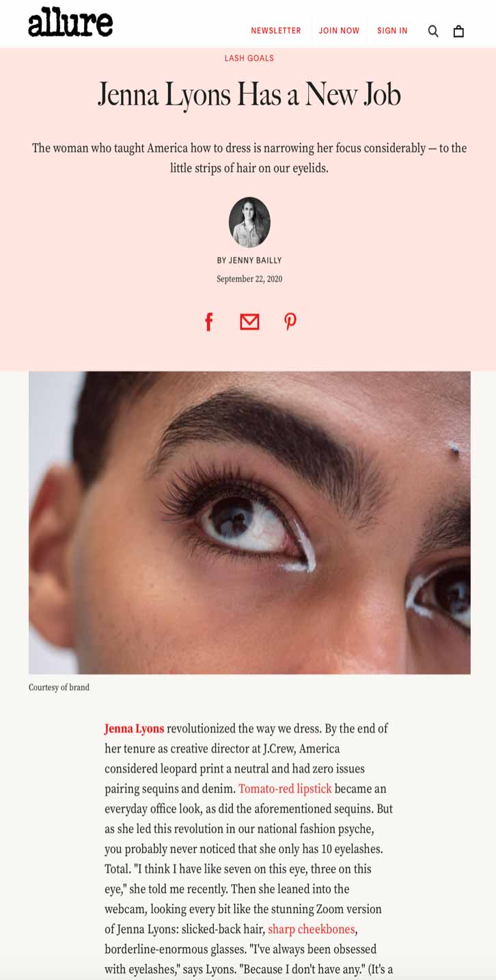Share article via email envelope icon
This screenshot has width=496, height=980.
pos(249,321)
